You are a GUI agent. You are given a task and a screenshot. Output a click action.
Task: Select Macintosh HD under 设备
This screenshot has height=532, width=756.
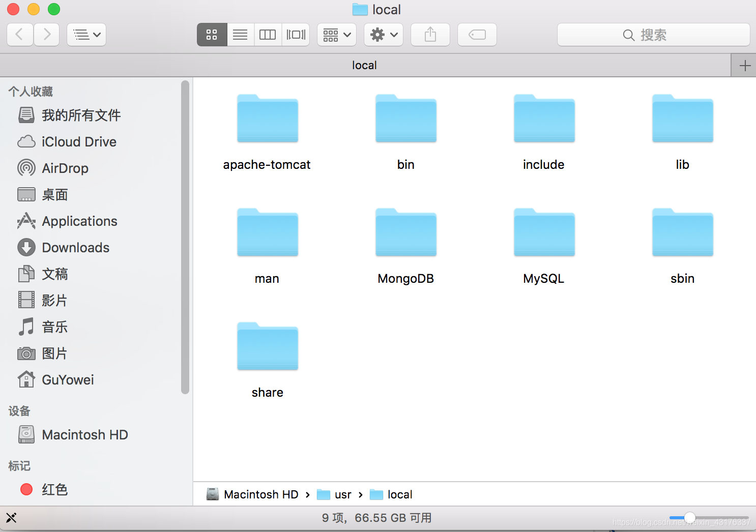pyautogui.click(x=84, y=435)
